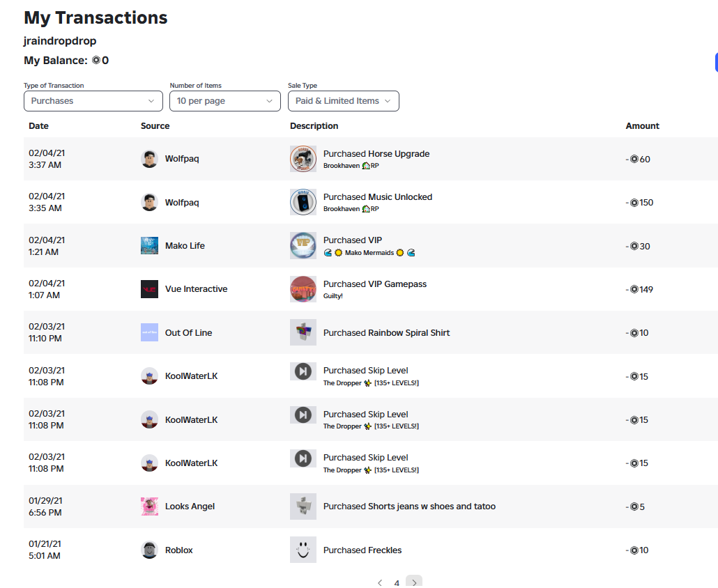This screenshot has height=588, width=718.
Task: Open the Freckles face item icon
Action: click(303, 550)
